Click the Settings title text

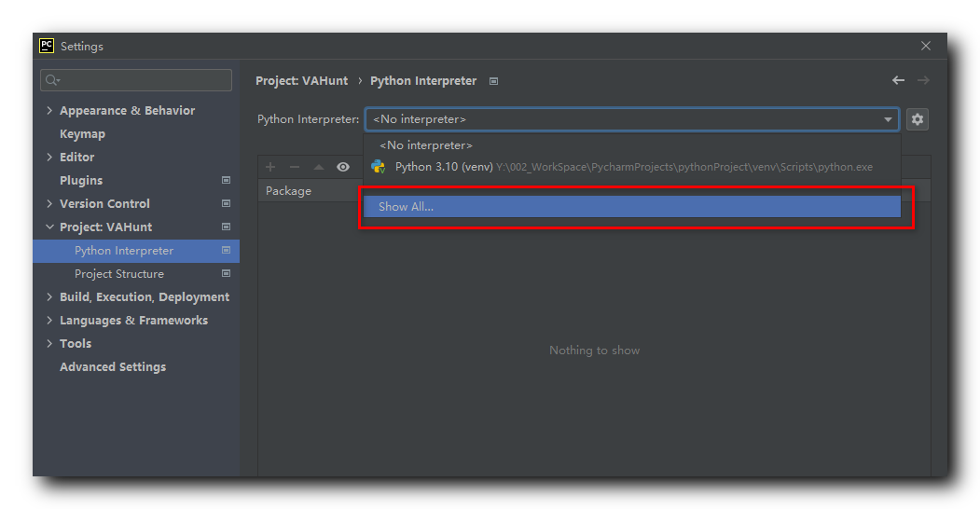(x=82, y=47)
